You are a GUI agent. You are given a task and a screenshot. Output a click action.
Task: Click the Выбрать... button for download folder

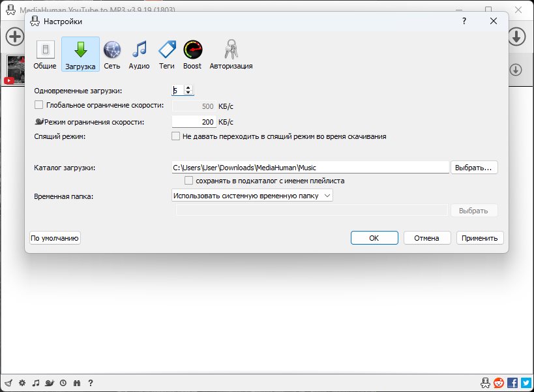[x=474, y=168]
